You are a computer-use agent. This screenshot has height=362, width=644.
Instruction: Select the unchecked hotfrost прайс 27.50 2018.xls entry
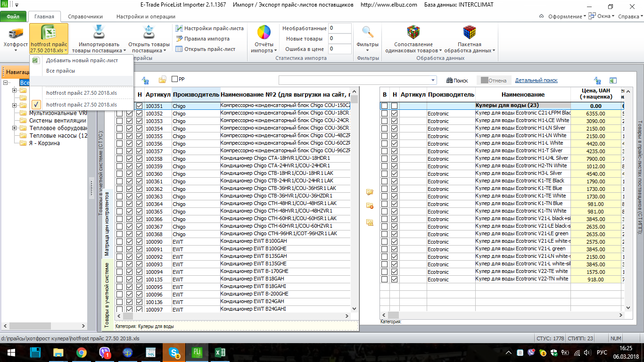coord(82,92)
